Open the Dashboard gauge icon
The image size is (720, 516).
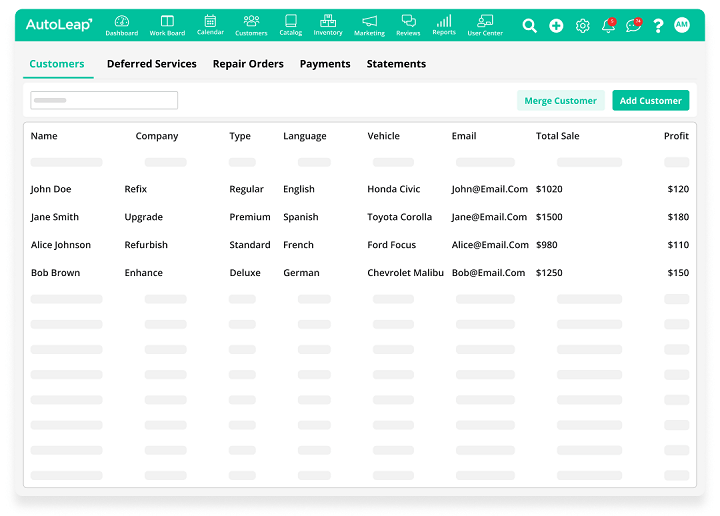coord(122,21)
